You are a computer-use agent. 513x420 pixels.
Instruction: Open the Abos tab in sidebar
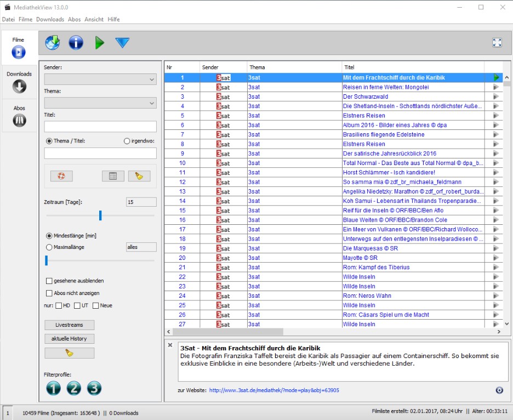(x=19, y=116)
